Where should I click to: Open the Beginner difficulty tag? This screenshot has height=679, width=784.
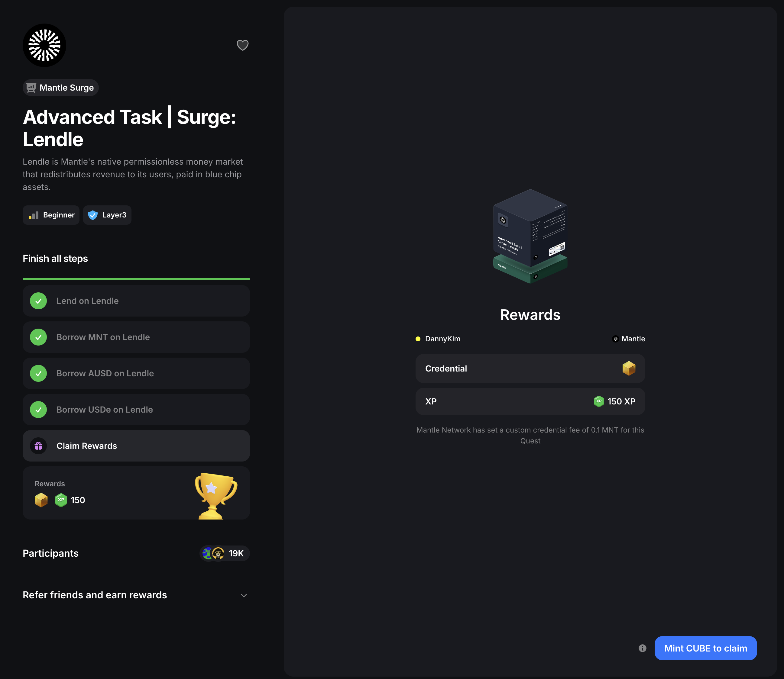[x=51, y=215]
